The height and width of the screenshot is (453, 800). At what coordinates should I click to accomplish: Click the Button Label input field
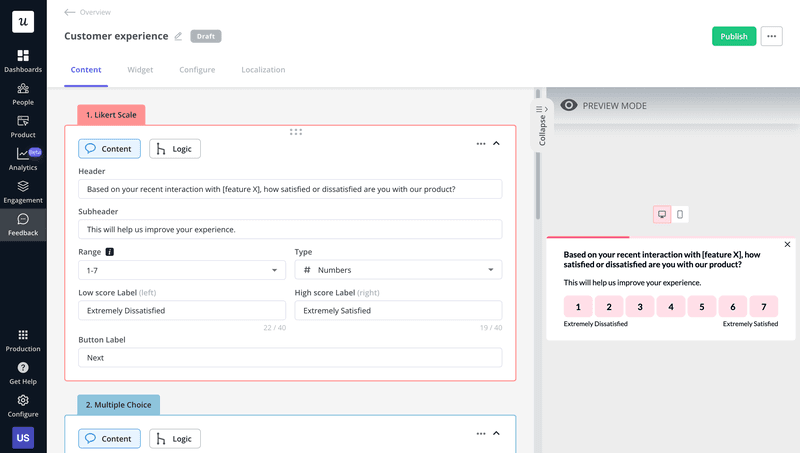click(x=290, y=357)
